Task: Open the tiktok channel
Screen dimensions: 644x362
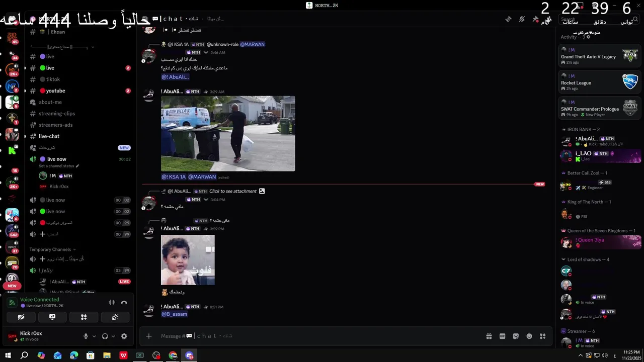Action: [78, 79]
